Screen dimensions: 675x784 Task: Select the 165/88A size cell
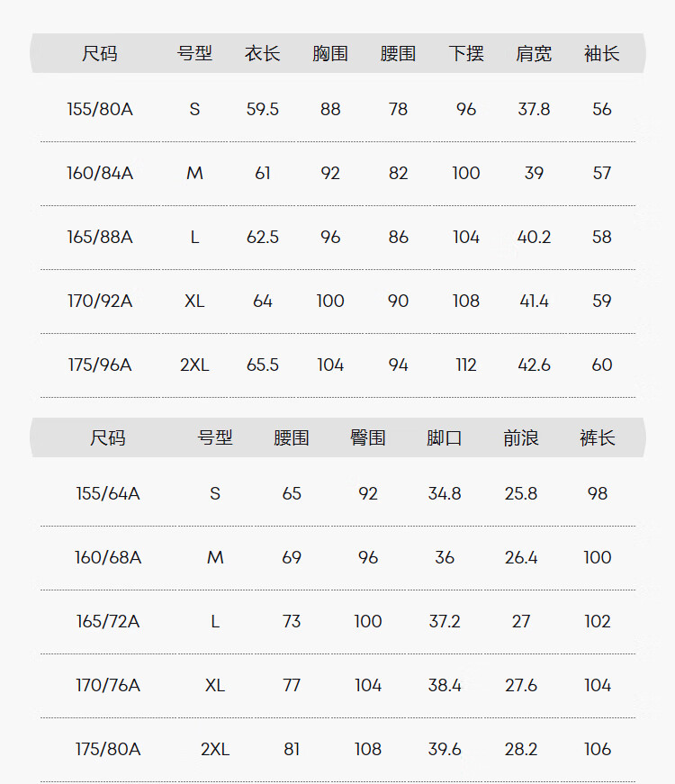[x=100, y=238]
